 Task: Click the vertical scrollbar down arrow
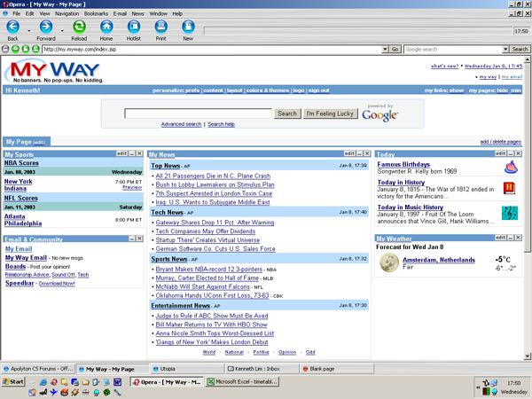point(528,356)
